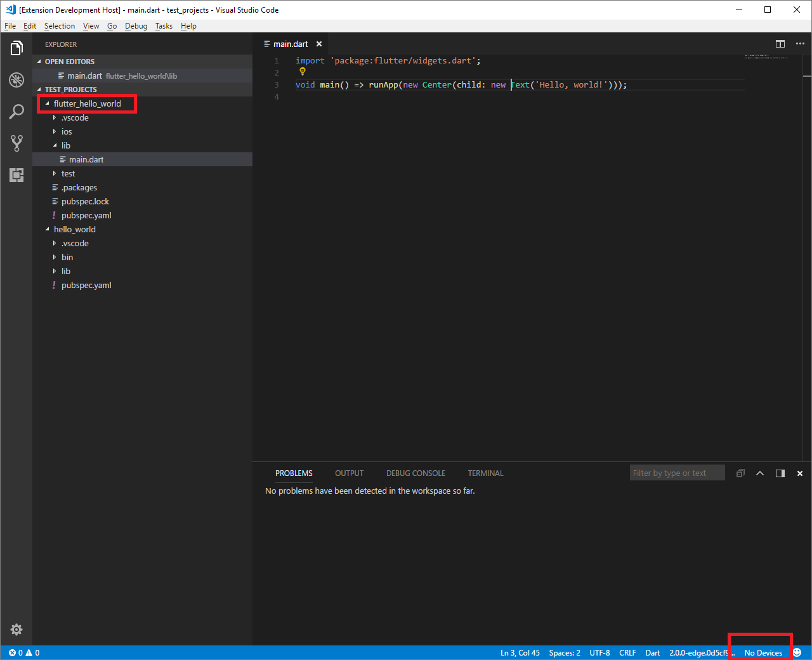Click the 'No problems have been detected' message
Viewport: 812px width, 660px height.
370,491
